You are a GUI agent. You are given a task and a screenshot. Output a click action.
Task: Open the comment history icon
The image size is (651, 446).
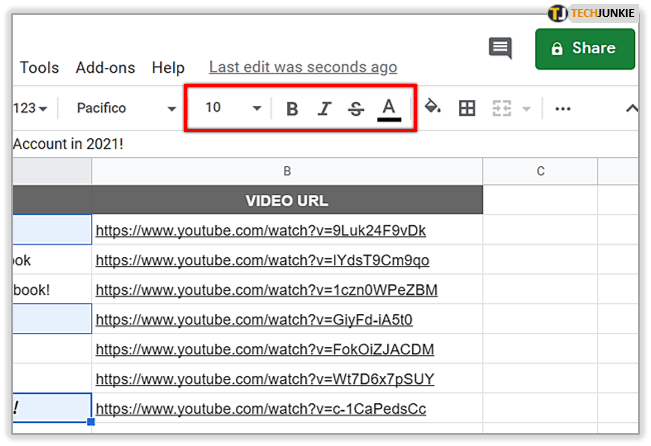[x=500, y=48]
